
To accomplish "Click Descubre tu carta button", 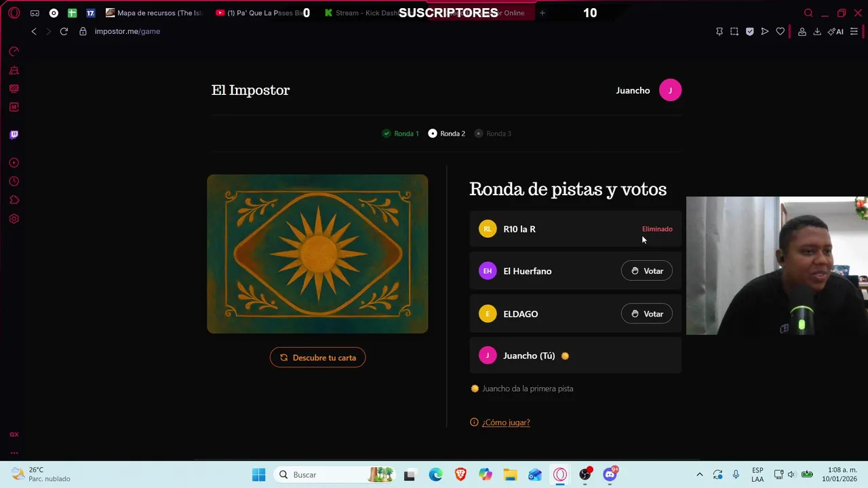I will 317,357.
